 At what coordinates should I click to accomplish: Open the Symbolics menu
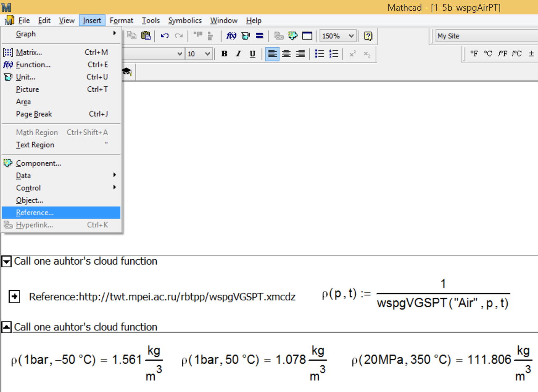[x=185, y=20]
